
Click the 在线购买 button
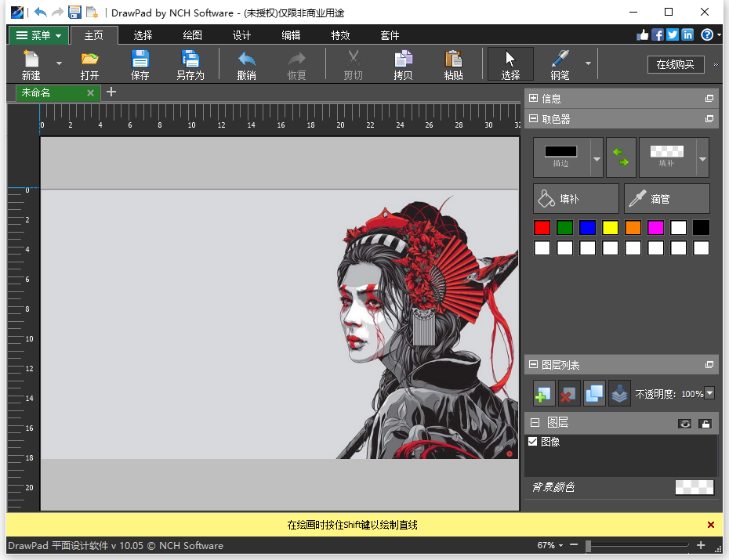pos(676,64)
